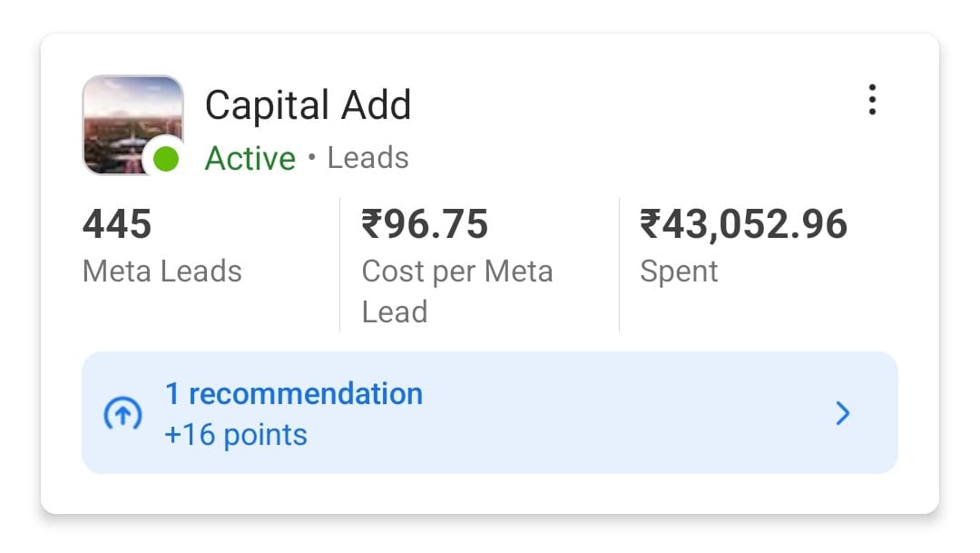Screen dimensions: 980x553
Task: Click the divider between Leads and Cost
Action: click(x=340, y=264)
